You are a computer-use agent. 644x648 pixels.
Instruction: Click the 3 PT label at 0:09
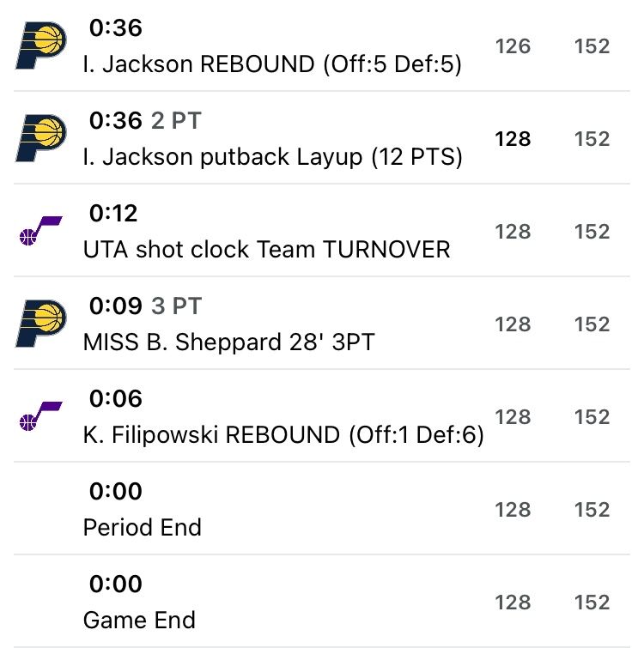[175, 306]
